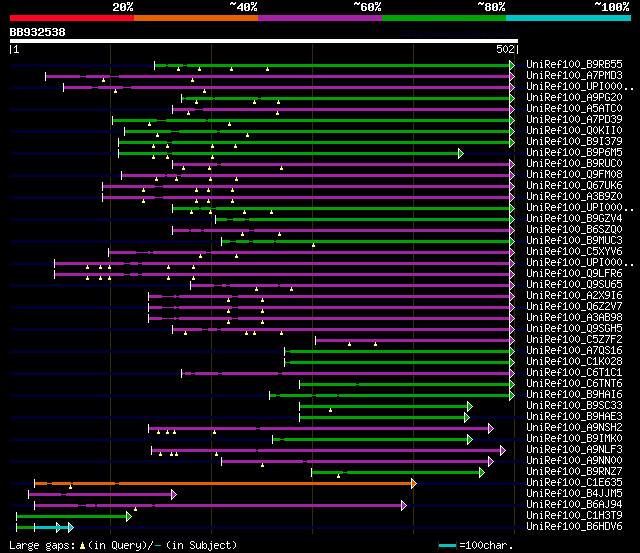Click the white BB932538 query sequence bar
The width and height of the screenshot is (640, 553).
pos(264,41)
